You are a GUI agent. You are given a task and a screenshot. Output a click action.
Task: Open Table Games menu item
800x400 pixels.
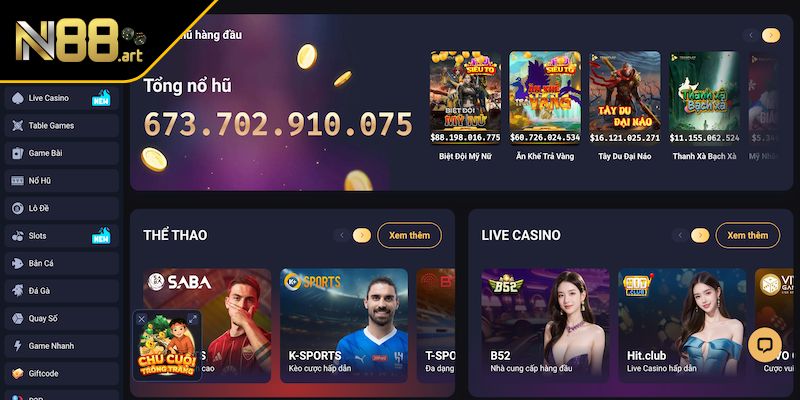[62, 126]
